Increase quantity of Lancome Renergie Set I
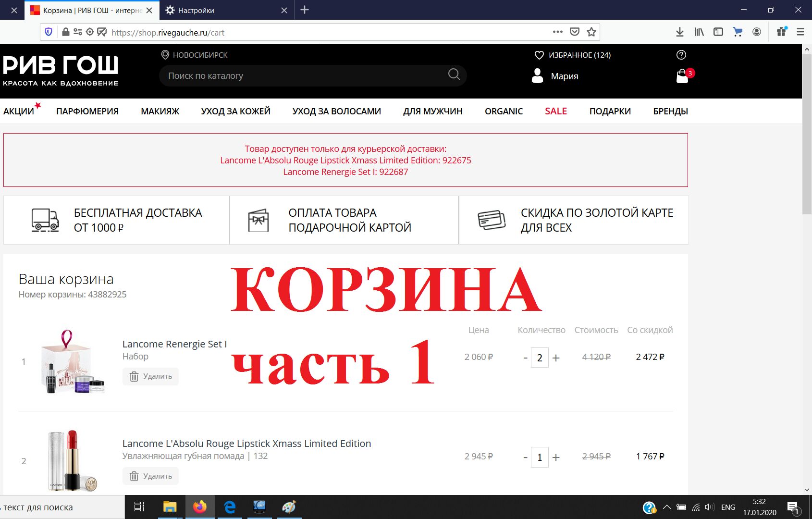 (556, 358)
